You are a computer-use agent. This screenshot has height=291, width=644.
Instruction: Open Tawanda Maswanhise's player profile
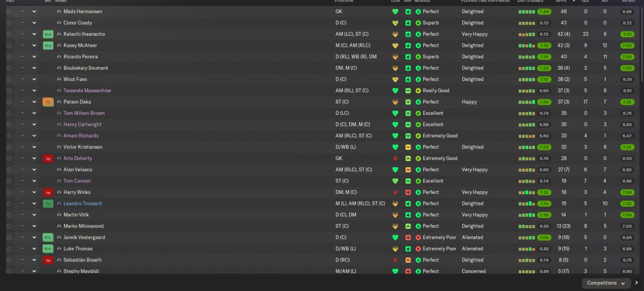(87, 91)
